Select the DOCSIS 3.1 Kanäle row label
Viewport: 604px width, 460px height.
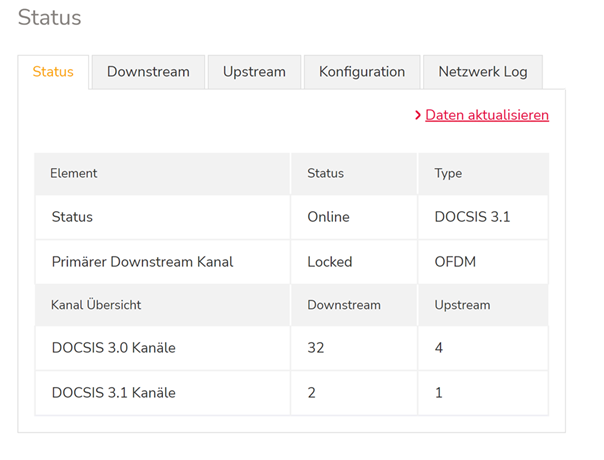pyautogui.click(x=113, y=393)
